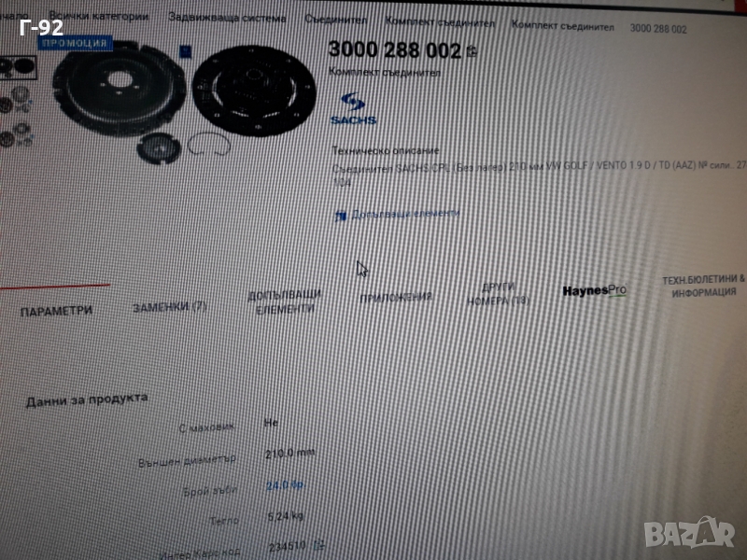Image resolution: width=747 pixels, height=560 pixels.
Task: Open the Допълващи елементи link under the description
Action: point(404,214)
